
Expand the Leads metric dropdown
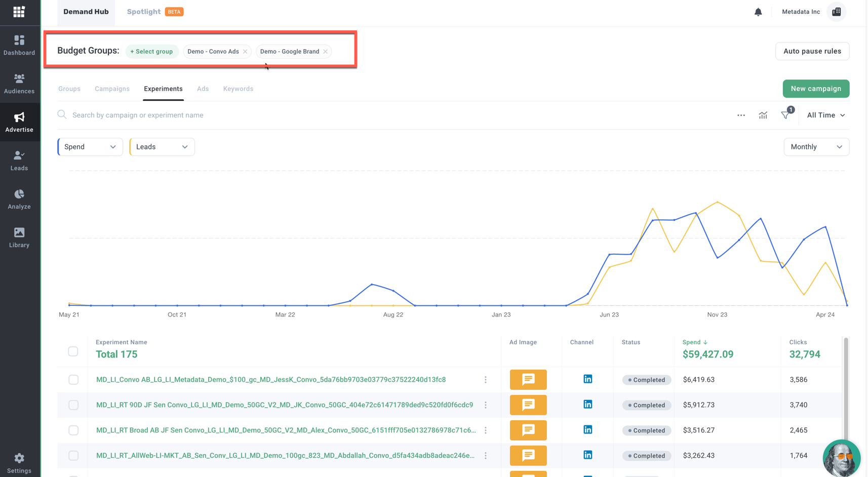coord(162,147)
